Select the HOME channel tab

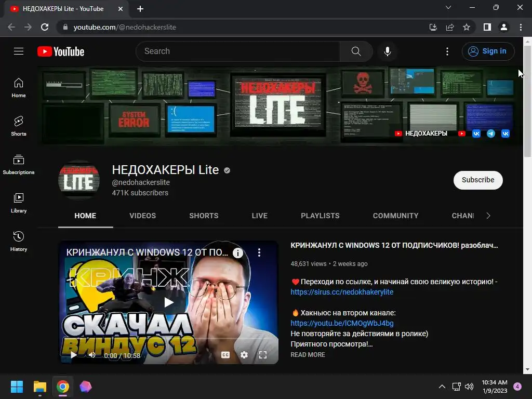85,216
